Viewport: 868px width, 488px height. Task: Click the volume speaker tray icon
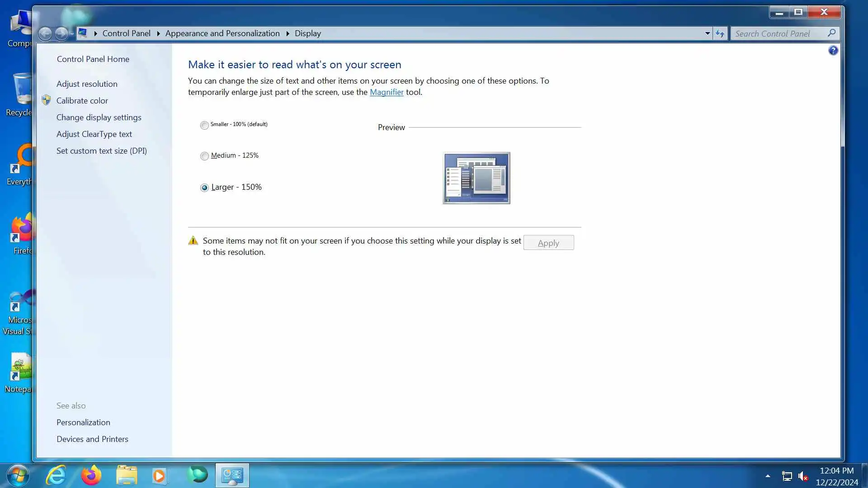click(803, 476)
